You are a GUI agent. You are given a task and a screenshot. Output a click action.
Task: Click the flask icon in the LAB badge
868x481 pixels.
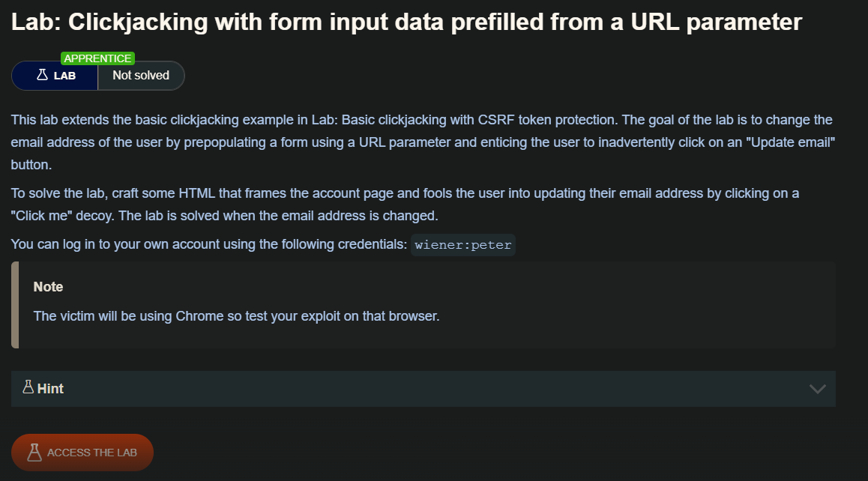pos(42,75)
